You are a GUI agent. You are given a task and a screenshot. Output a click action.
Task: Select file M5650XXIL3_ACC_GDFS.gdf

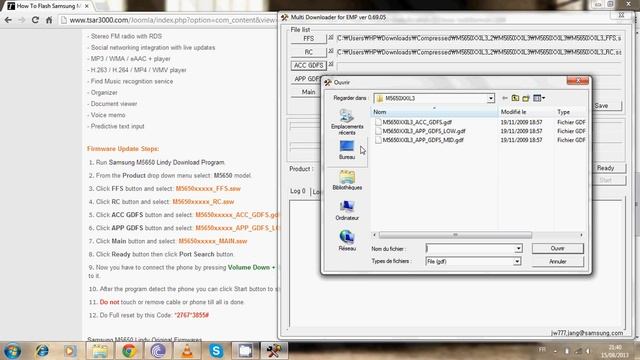pos(417,122)
